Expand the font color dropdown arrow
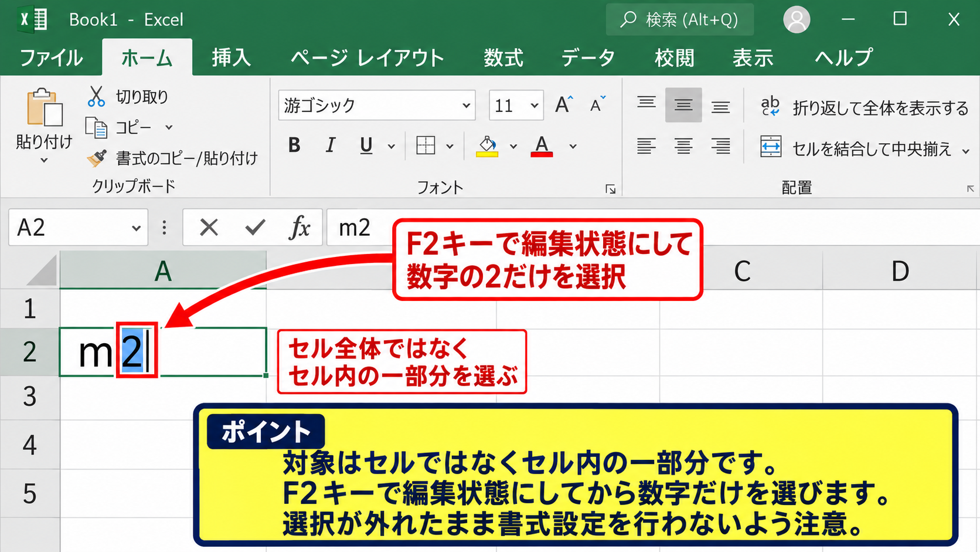This screenshot has width=980, height=552. pos(573,146)
